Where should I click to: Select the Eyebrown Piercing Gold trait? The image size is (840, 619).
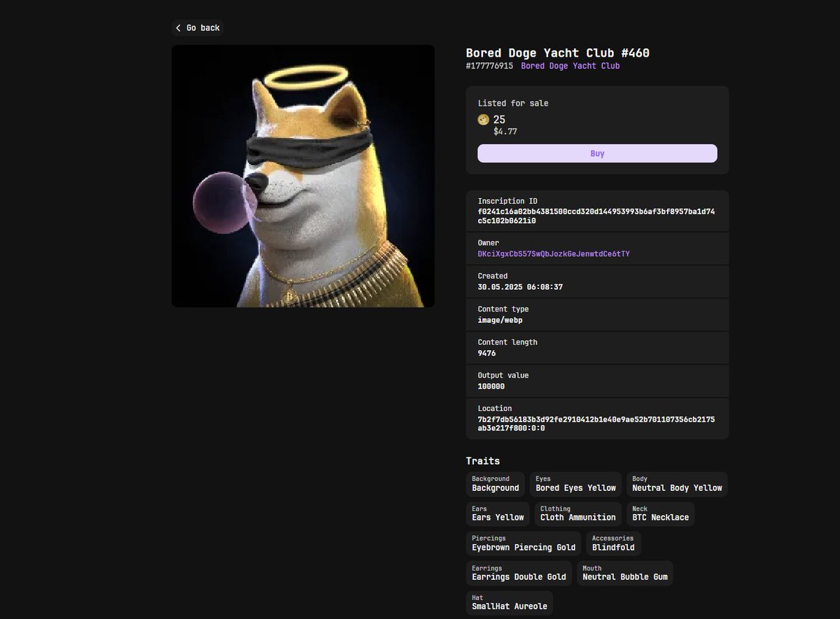pyautogui.click(x=524, y=543)
